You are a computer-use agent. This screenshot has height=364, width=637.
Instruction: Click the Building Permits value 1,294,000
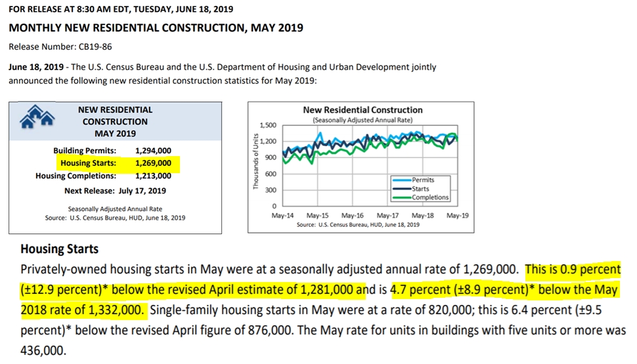[x=153, y=151]
